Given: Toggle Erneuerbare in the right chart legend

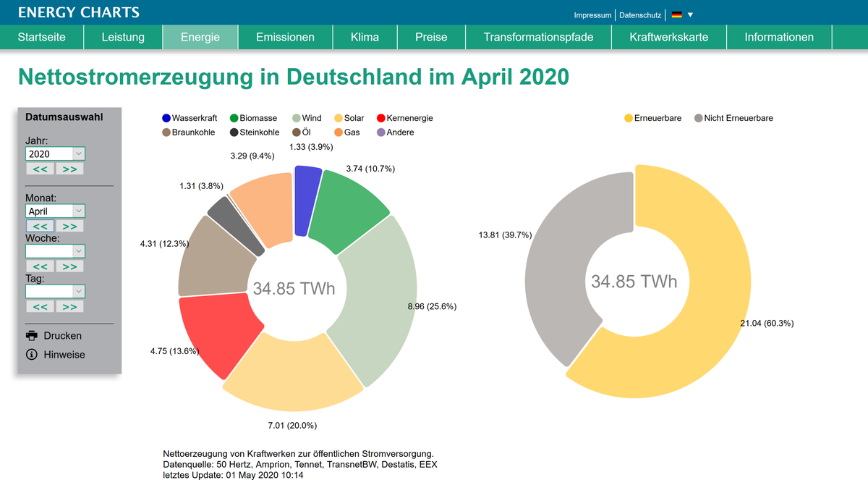Looking at the screenshot, I should click(x=652, y=118).
